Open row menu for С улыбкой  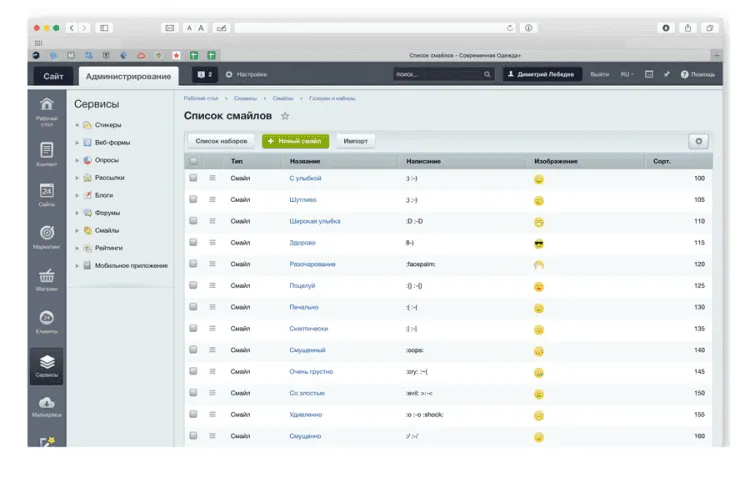212,178
